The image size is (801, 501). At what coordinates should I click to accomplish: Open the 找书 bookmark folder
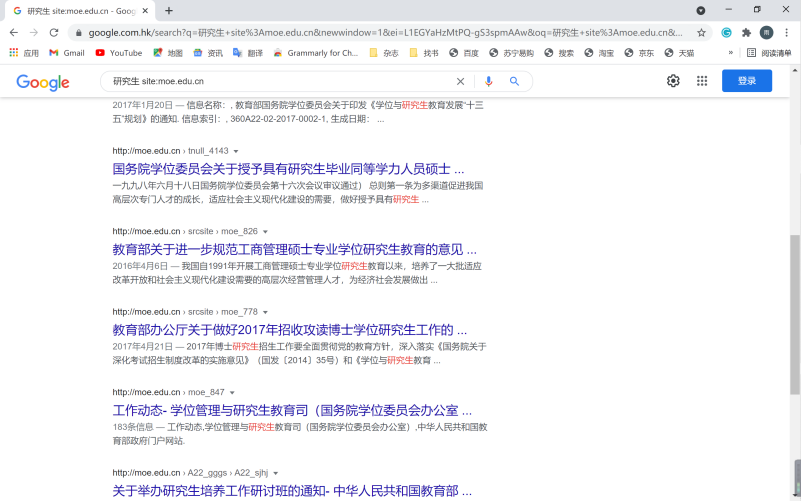coord(424,53)
